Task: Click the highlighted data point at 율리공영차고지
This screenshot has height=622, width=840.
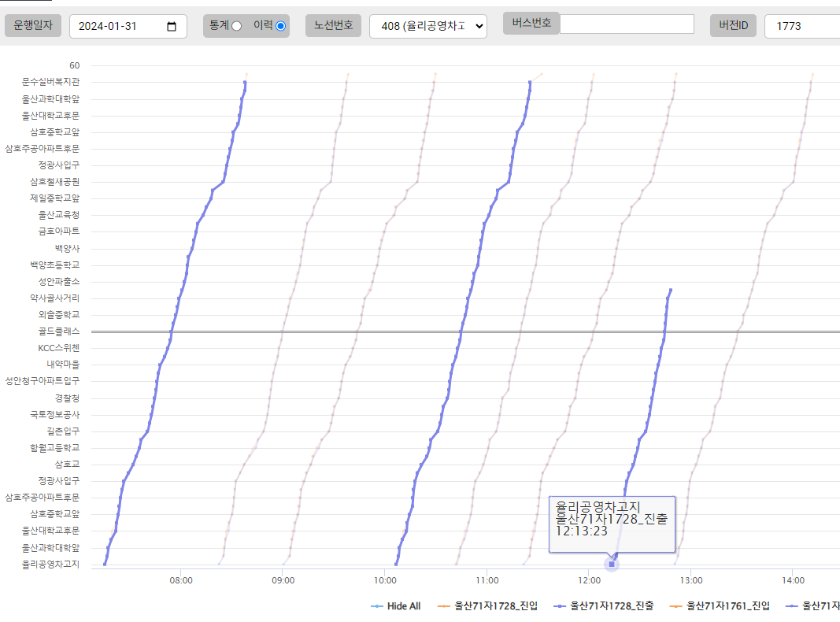Action: 612,564
